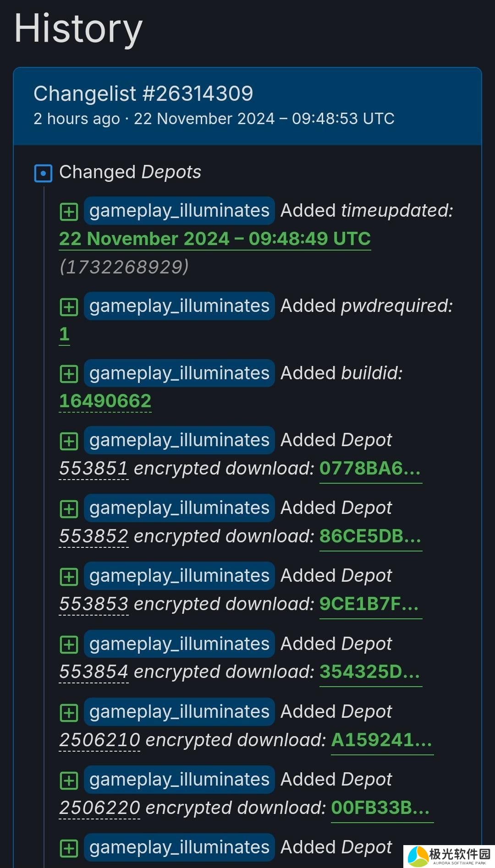
Task: Click the Changed Depots square icon
Action: pos(43,173)
